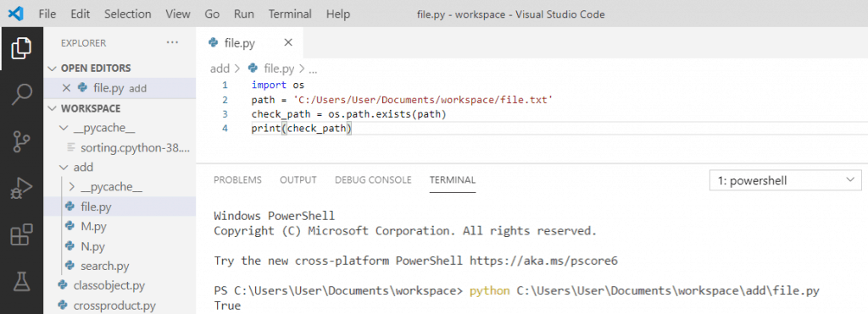868x314 pixels.
Task: Open the aka.ms/pscore6 link in terminal
Action: (x=543, y=261)
